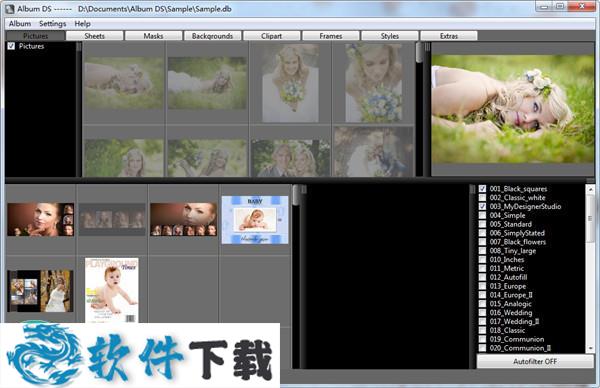Open the Frames tab
Viewport: 600px width, 388px height.
pos(331,36)
